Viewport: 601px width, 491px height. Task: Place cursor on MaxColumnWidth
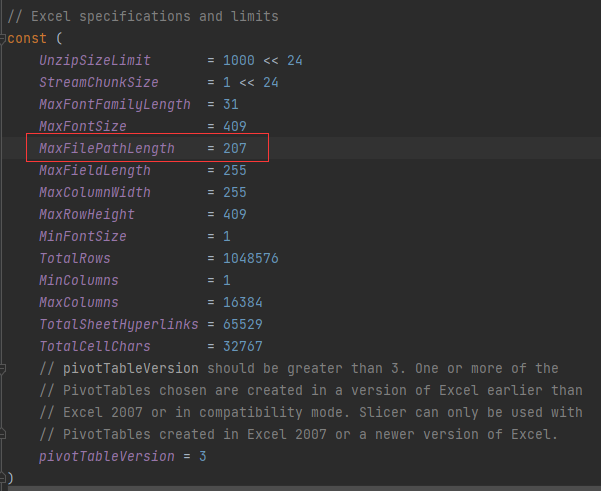[x=95, y=192]
